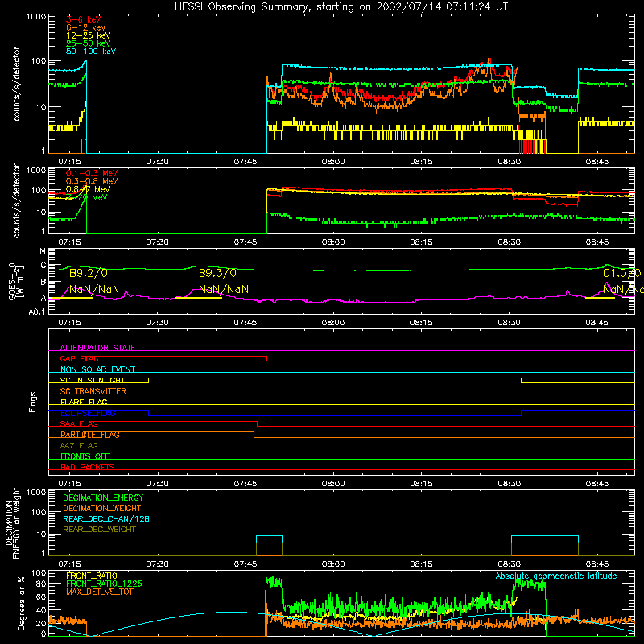This screenshot has height=644, width=644.
Task: Select the BAD_PACKETS flag label
Action: (88, 467)
